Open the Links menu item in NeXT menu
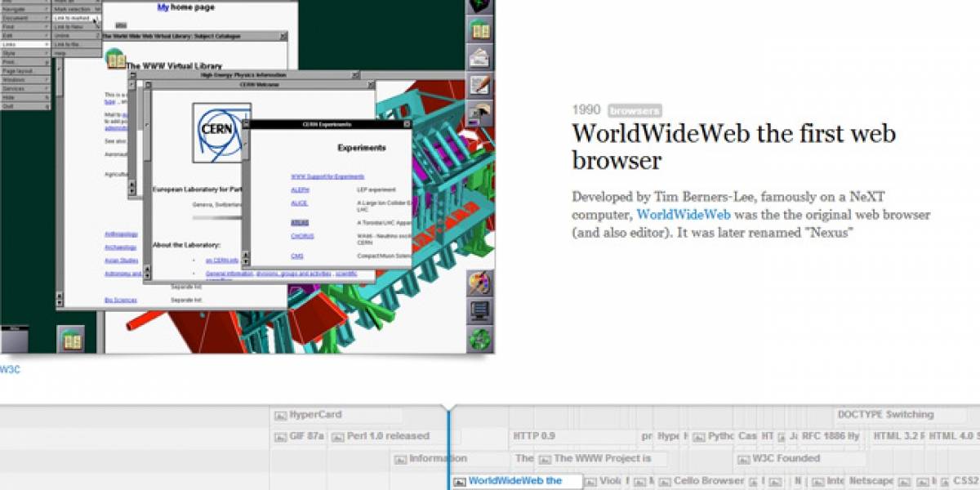The width and height of the screenshot is (980, 490). point(25,44)
